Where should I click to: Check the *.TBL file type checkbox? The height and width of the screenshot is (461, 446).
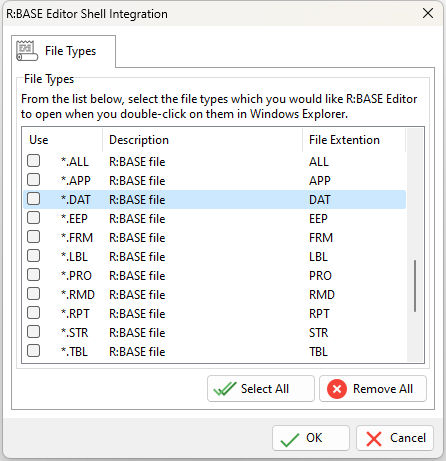pyautogui.click(x=34, y=351)
